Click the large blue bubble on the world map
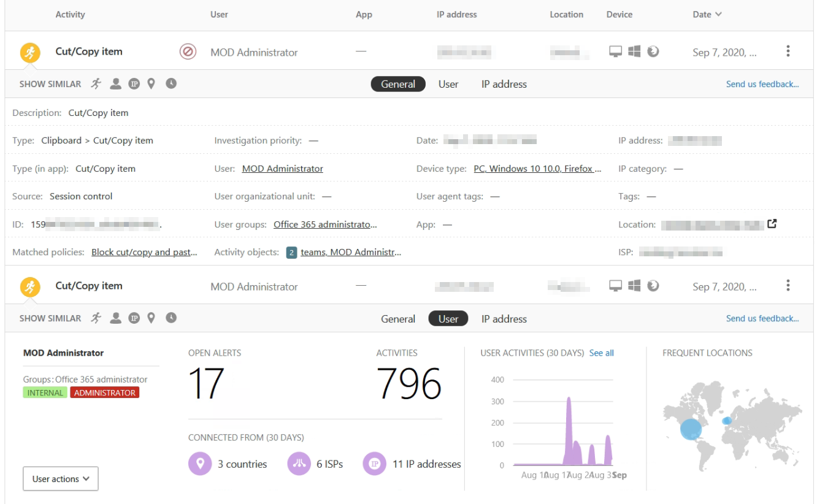 [691, 429]
